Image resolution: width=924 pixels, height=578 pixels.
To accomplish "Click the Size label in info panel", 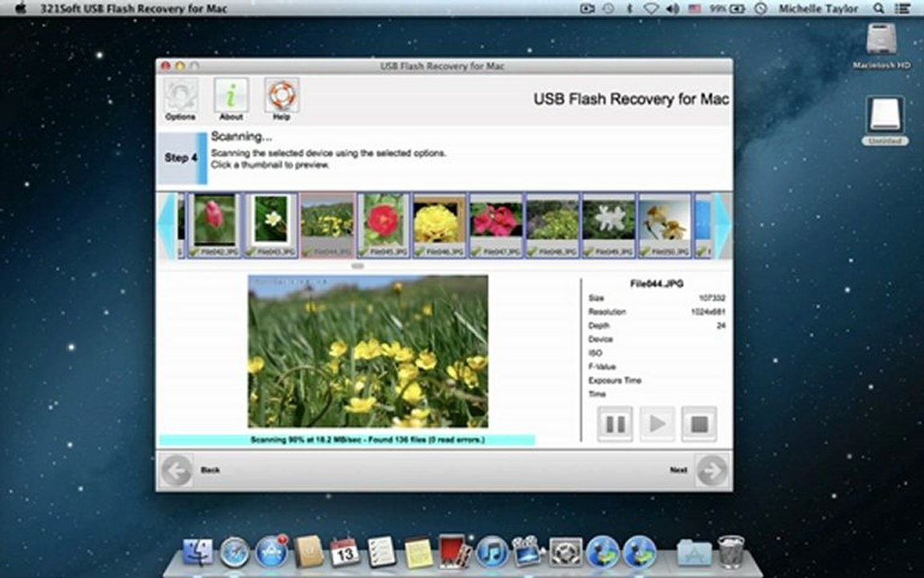I will pos(596,299).
